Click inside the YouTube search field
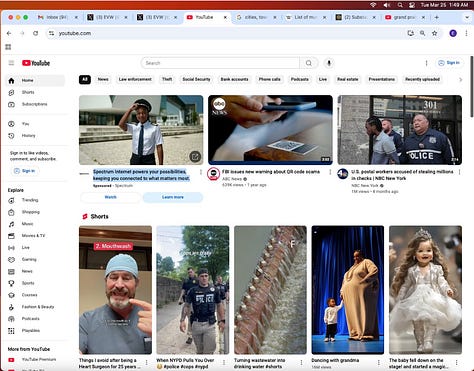The image size is (474, 371). point(220,63)
